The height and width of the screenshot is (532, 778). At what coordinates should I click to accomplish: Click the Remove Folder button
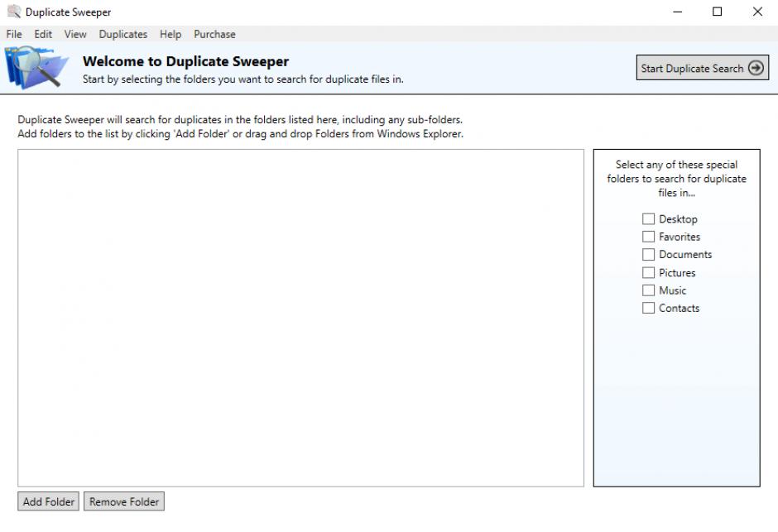click(123, 501)
